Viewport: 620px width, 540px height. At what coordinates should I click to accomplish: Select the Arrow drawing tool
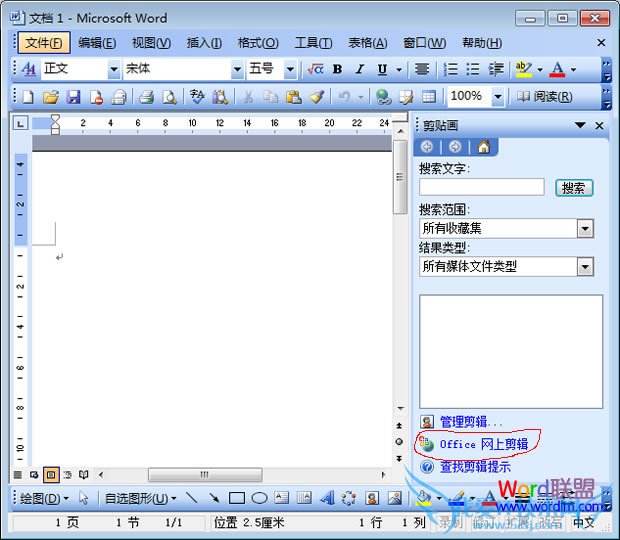214,498
